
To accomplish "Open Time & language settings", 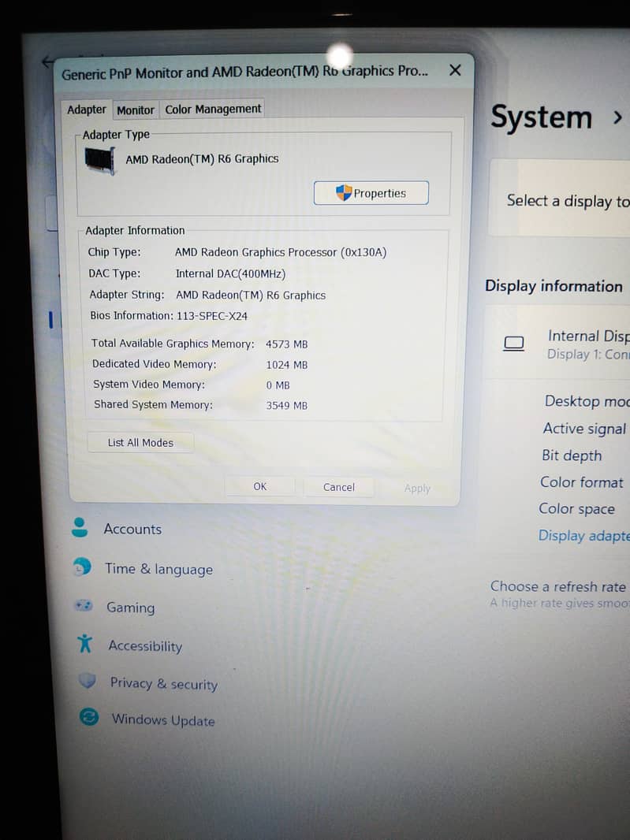I will pos(158,569).
